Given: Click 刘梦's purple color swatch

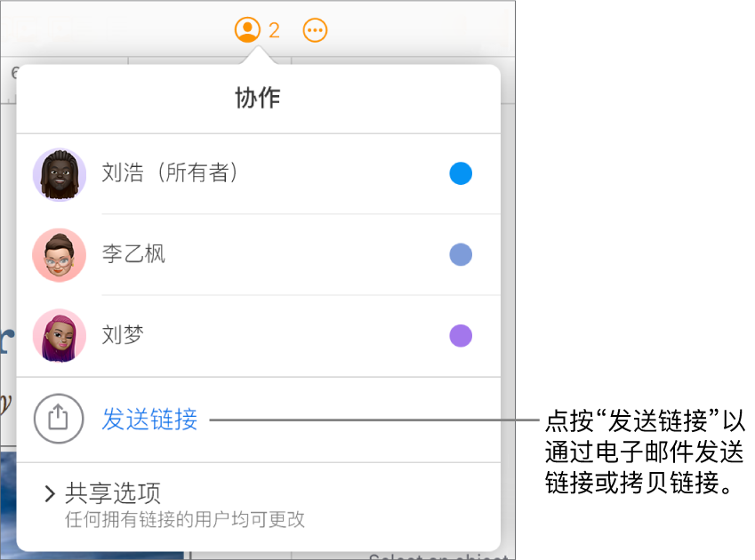Looking at the screenshot, I should [x=461, y=336].
